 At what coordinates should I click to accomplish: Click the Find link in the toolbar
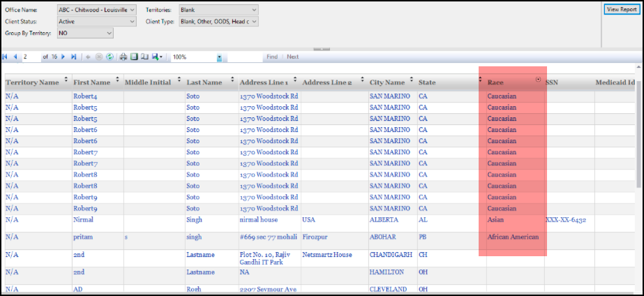click(x=271, y=57)
